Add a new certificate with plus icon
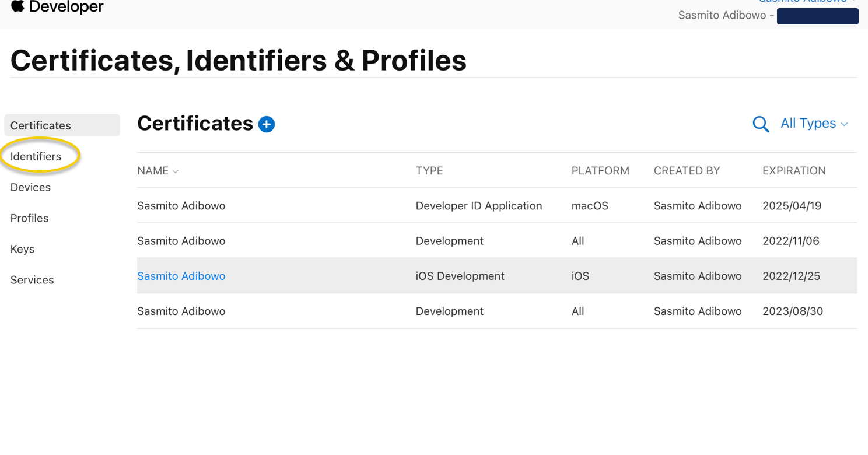 (x=267, y=124)
